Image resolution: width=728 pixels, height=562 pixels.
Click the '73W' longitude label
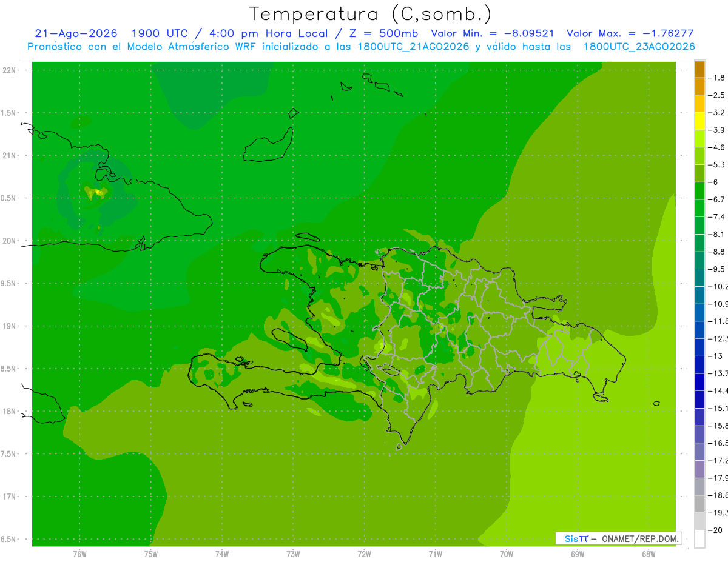(x=293, y=554)
